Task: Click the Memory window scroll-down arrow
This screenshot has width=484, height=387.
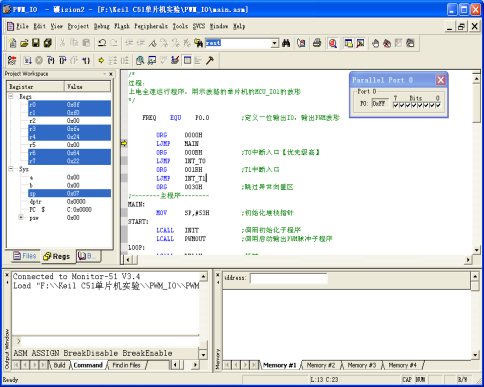Action: point(476,355)
